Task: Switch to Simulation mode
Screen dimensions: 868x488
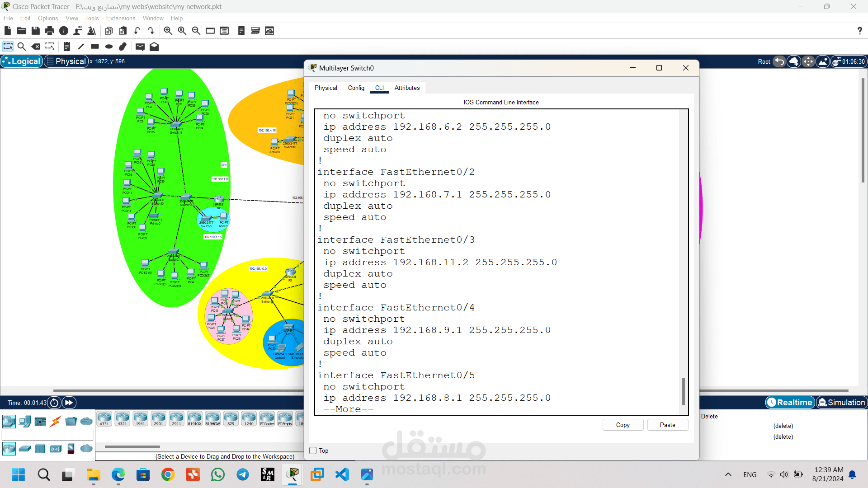Action: click(x=841, y=402)
